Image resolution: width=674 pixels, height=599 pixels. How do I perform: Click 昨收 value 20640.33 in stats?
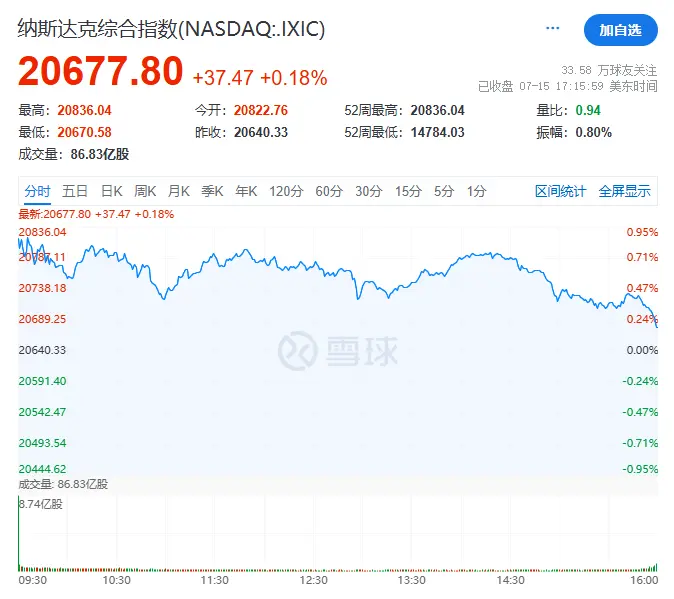(x=261, y=132)
